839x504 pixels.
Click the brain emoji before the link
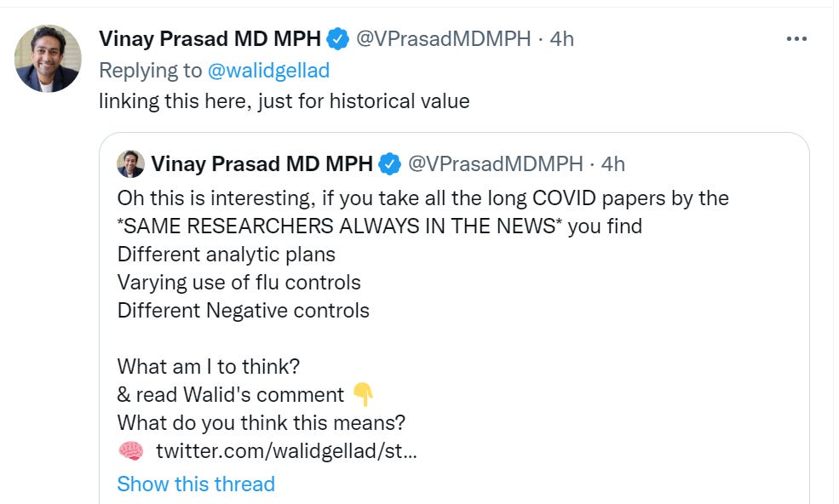(x=130, y=450)
